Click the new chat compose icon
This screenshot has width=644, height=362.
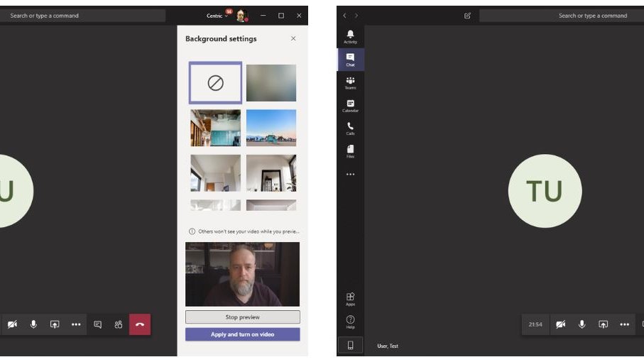[467, 16]
